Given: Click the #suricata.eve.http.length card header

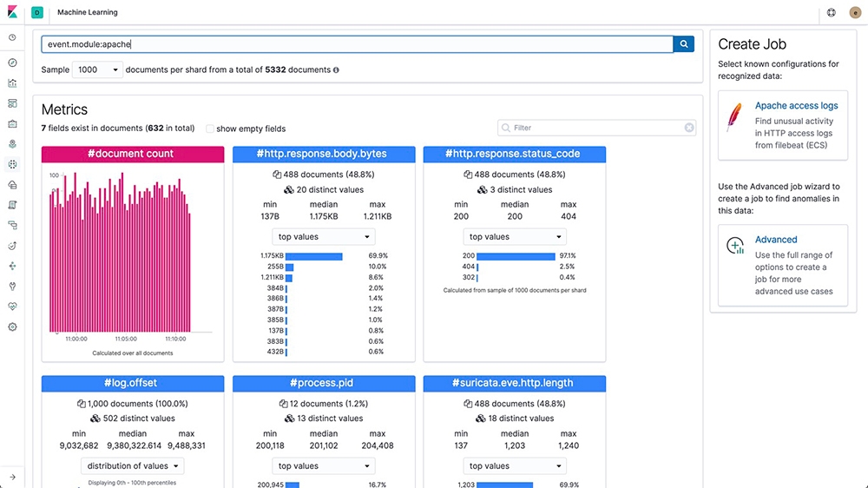Looking at the screenshot, I should click(x=515, y=383).
